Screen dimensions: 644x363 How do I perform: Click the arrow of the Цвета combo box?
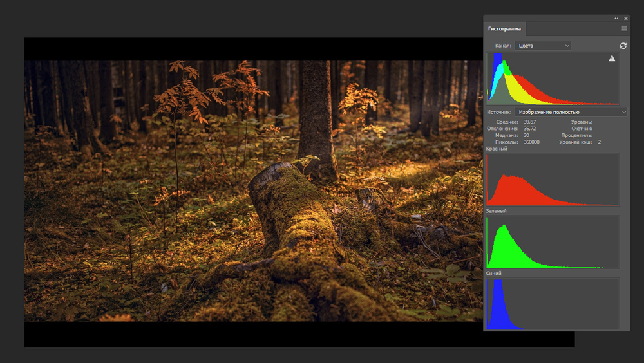(567, 46)
